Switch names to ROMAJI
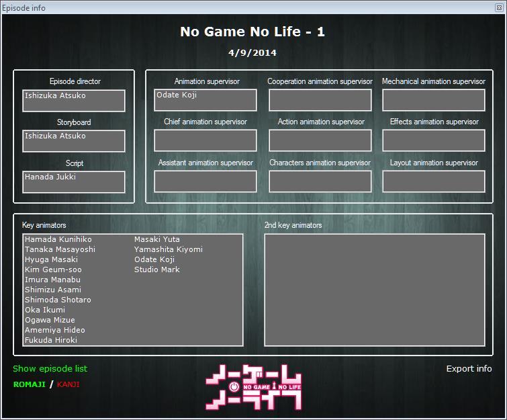The image size is (507, 420). pyautogui.click(x=29, y=384)
